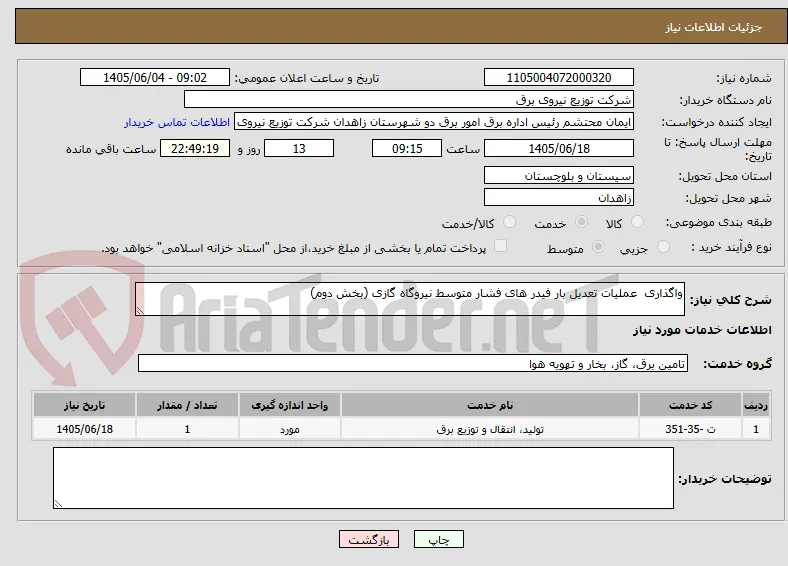The height and width of the screenshot is (566, 788).
Task: Select the کالا radio button
Action: point(637,222)
